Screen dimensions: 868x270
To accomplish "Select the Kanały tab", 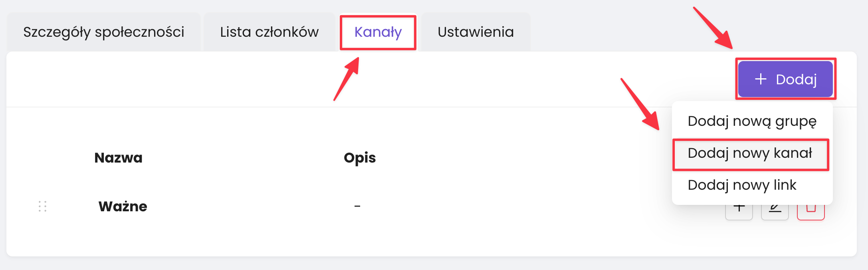I will pyautogui.click(x=378, y=32).
